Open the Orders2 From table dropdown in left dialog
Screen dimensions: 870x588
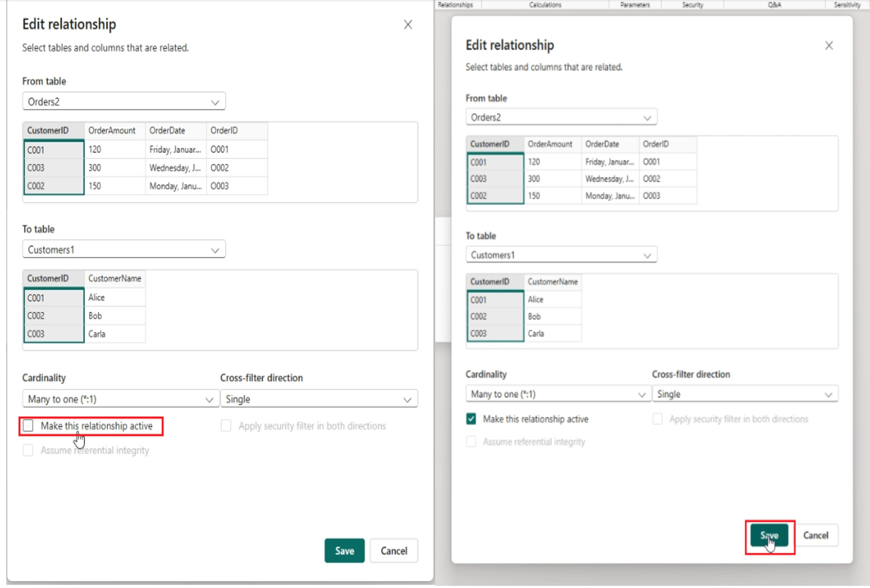(124, 102)
